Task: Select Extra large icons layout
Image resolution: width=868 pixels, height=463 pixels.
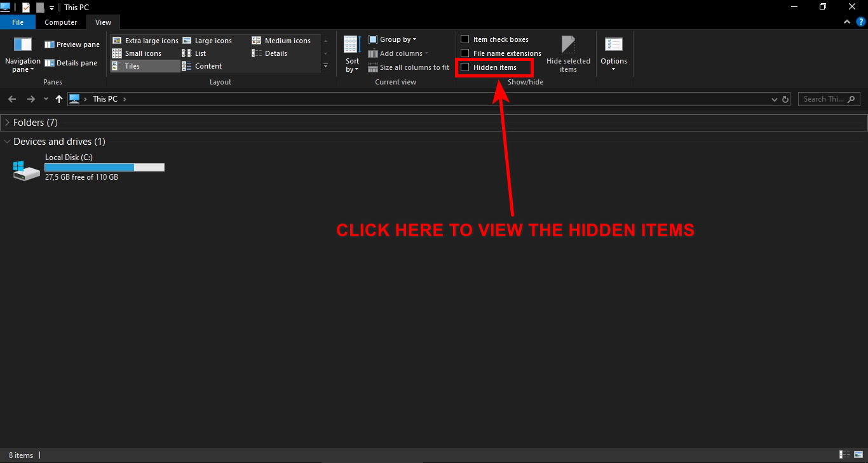Action: [x=146, y=41]
